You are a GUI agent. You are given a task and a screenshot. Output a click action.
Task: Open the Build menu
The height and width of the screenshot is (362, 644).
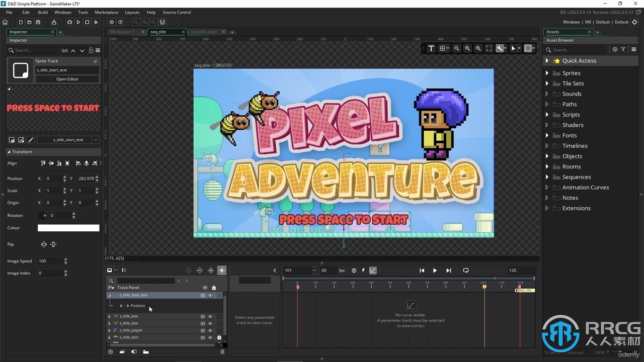click(43, 12)
